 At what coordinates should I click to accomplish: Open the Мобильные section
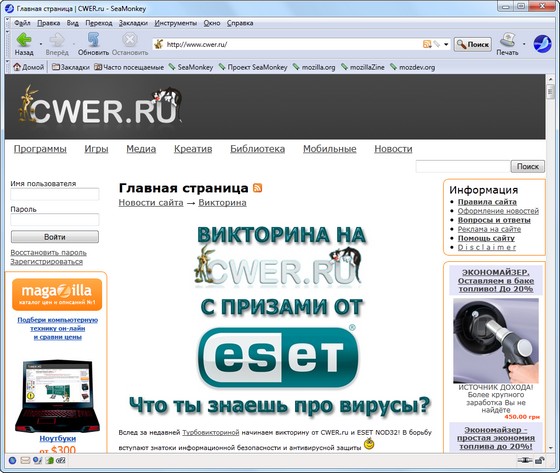coord(330,149)
